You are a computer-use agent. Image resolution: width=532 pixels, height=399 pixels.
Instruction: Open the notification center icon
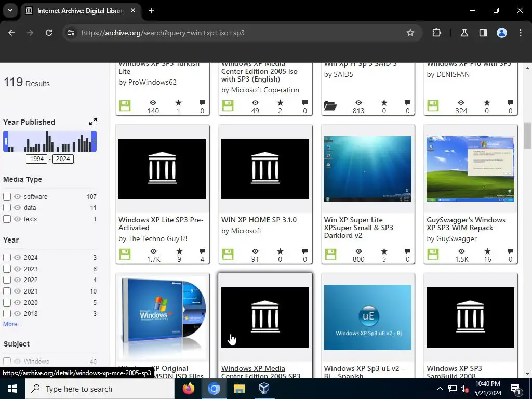pyautogui.click(x=516, y=390)
